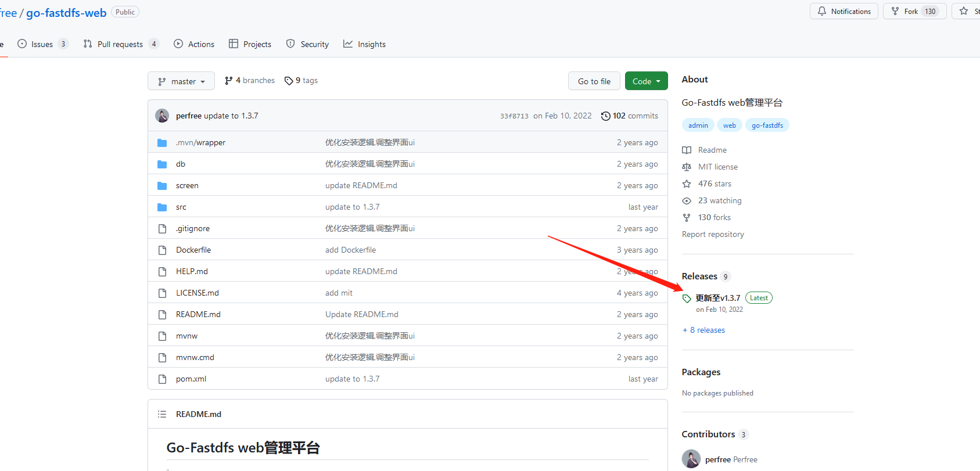Viewport: 980px width, 471px height.
Task: Open the Dockerfile file
Action: point(193,250)
